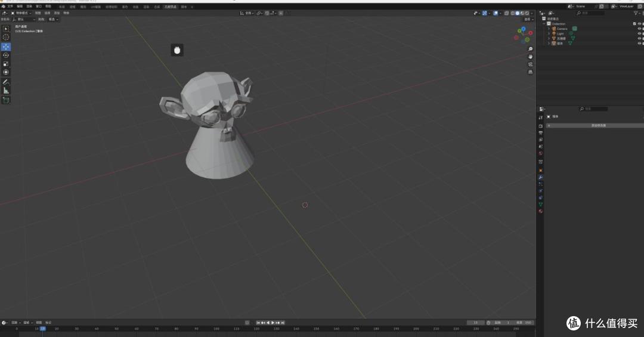The height and width of the screenshot is (337, 644).
Task: Open the Help menu in top bar
Action: tap(48, 7)
